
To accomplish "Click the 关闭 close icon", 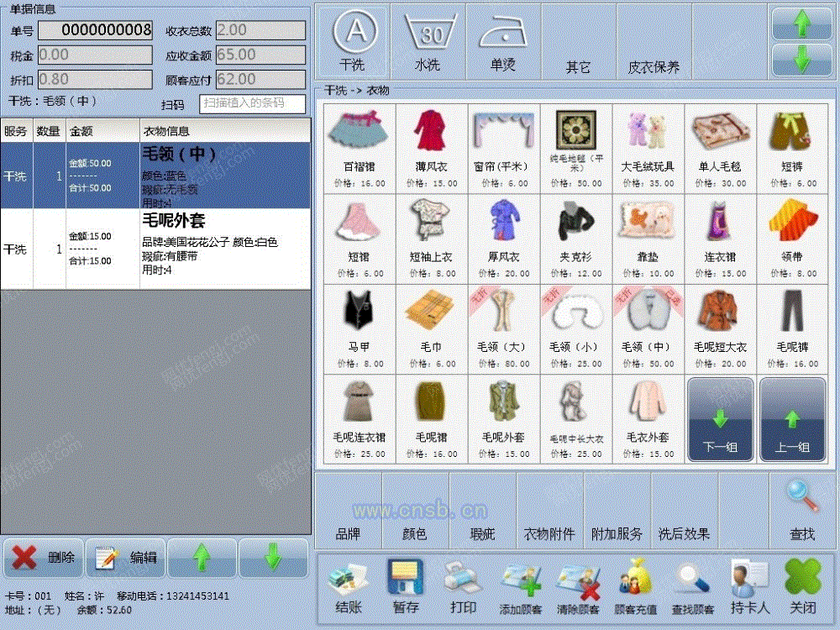I will point(803,588).
